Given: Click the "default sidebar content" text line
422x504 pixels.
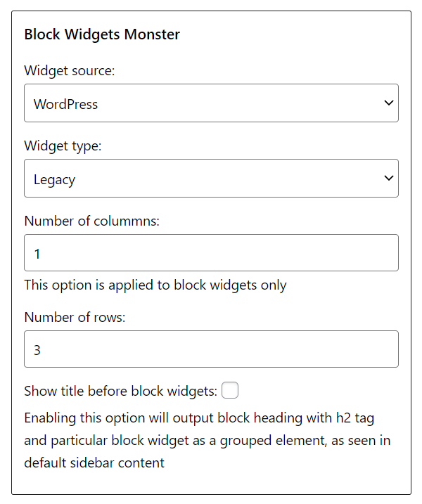Looking at the screenshot, I should pyautogui.click(x=94, y=463).
